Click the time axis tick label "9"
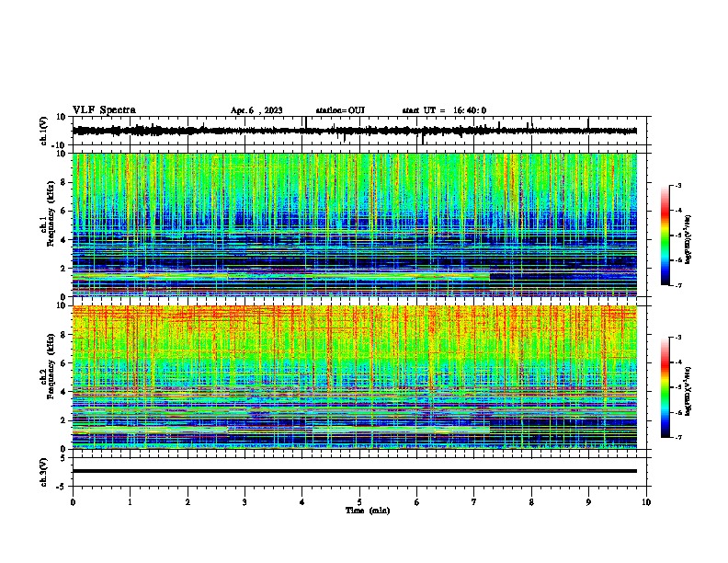 588,502
